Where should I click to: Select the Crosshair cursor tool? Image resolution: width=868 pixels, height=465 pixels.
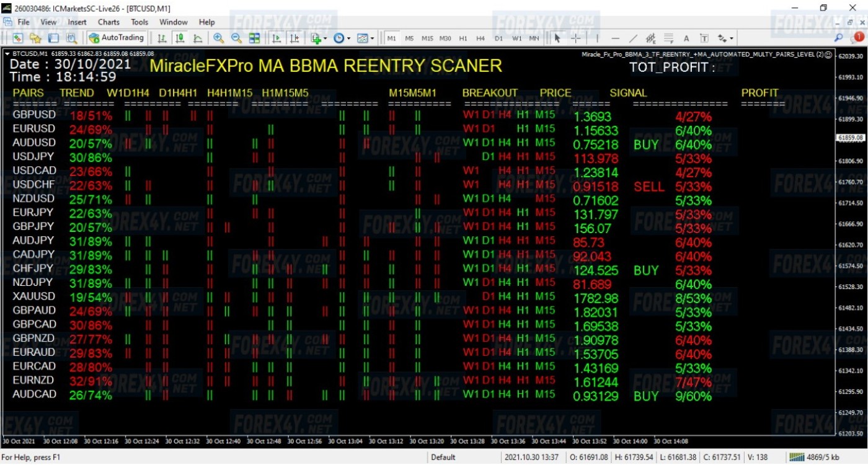coord(575,38)
